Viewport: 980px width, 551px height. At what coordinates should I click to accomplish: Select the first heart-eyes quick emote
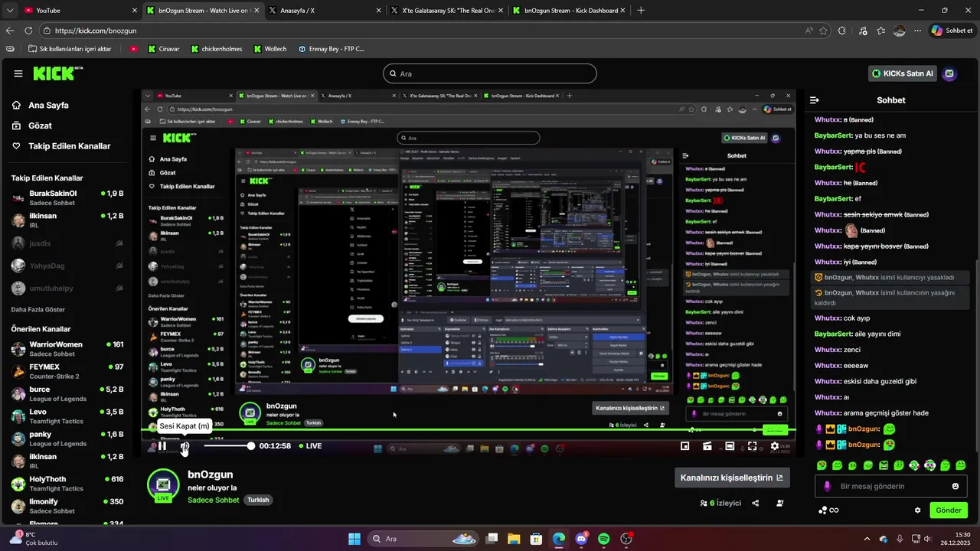(822, 465)
